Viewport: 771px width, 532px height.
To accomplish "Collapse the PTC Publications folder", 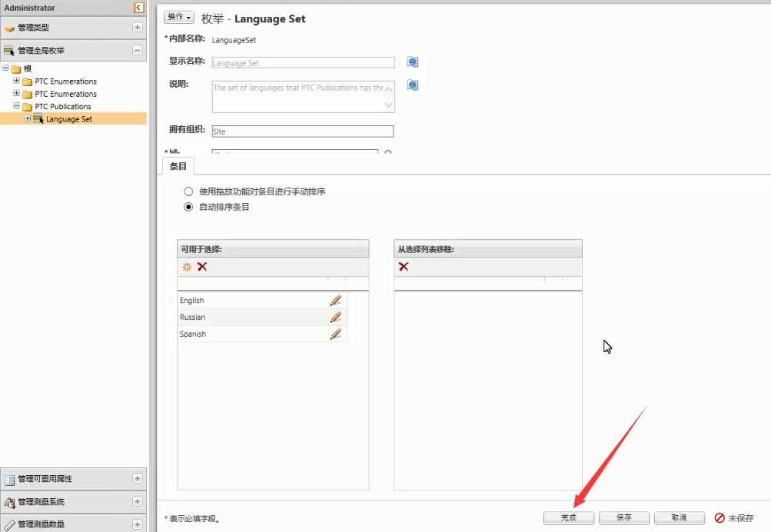I will pyautogui.click(x=17, y=107).
